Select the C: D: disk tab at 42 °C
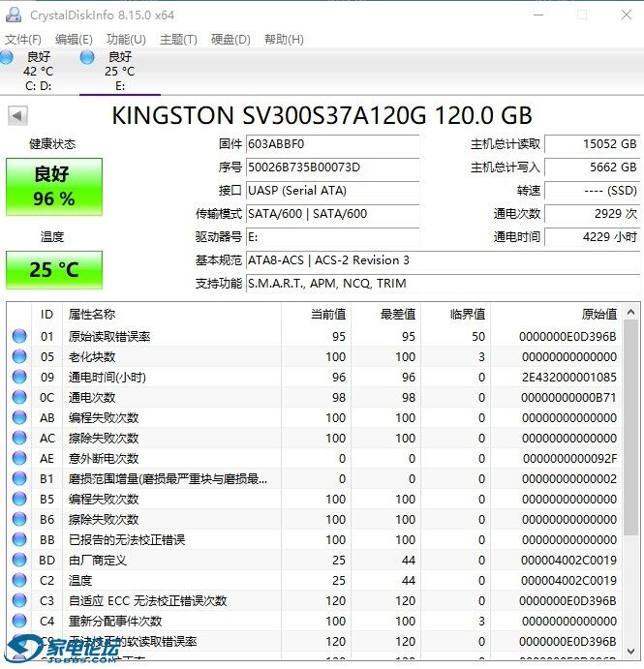Screen dimensions: 644x669 click(x=39, y=72)
